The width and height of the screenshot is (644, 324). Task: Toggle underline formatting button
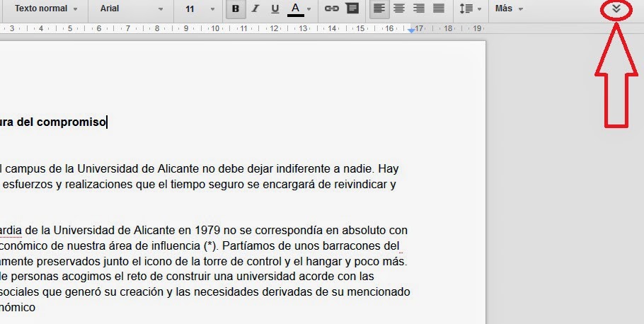[x=275, y=9]
